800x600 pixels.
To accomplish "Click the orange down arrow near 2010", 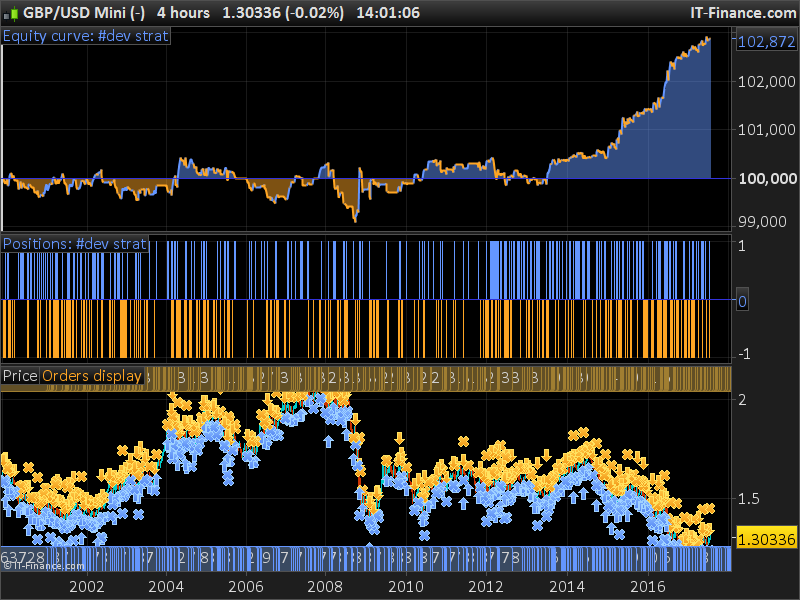I will (399, 437).
